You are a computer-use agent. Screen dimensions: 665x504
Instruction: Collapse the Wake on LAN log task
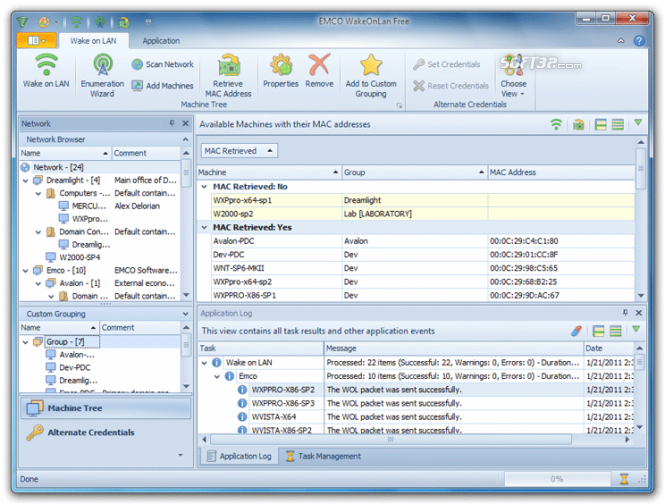[x=204, y=363]
